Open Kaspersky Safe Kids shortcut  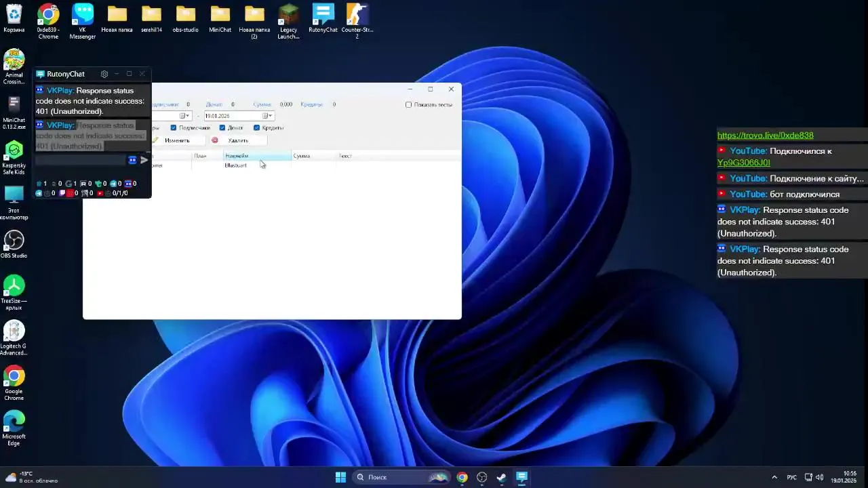[14, 158]
